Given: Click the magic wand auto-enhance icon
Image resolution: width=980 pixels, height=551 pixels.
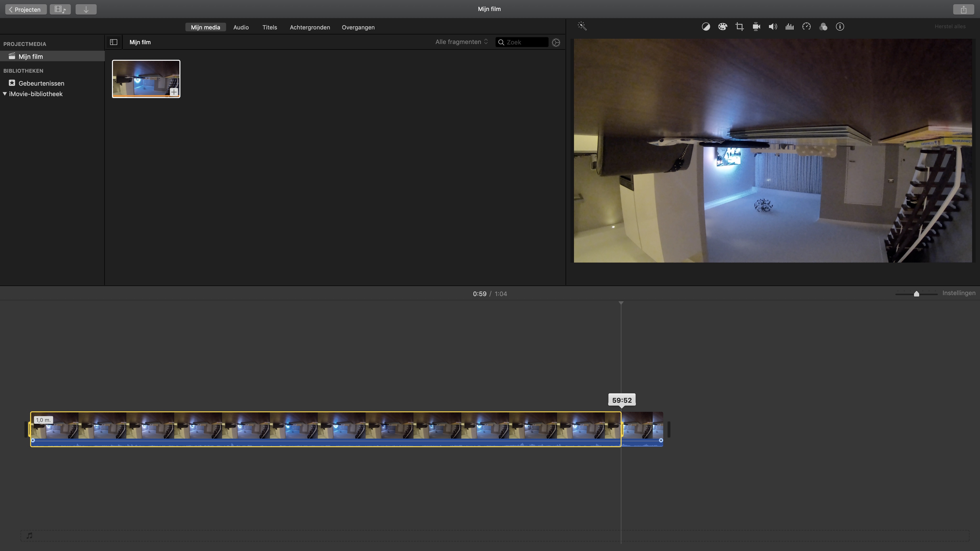Looking at the screenshot, I should coord(582,26).
